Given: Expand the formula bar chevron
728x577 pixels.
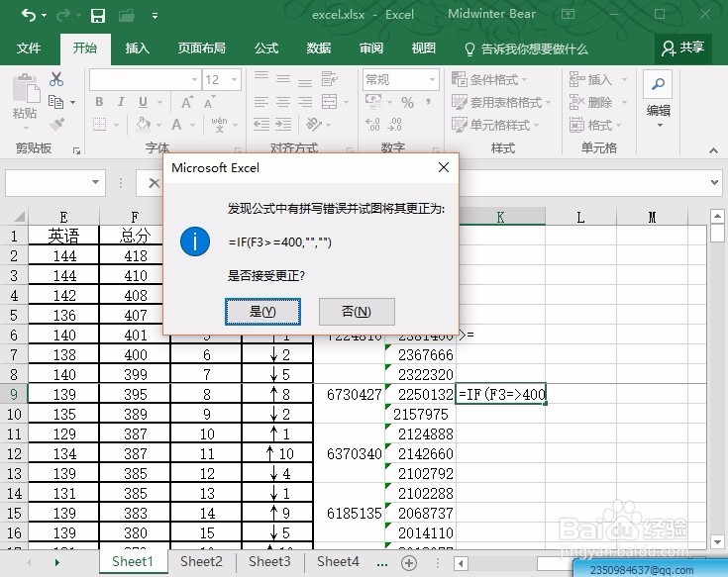Looking at the screenshot, I should point(714,182).
